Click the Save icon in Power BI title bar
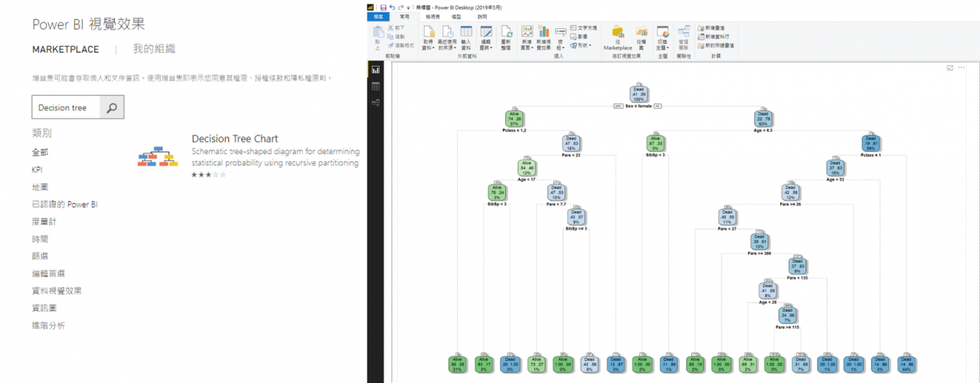The height and width of the screenshot is (383, 980). 383,8
